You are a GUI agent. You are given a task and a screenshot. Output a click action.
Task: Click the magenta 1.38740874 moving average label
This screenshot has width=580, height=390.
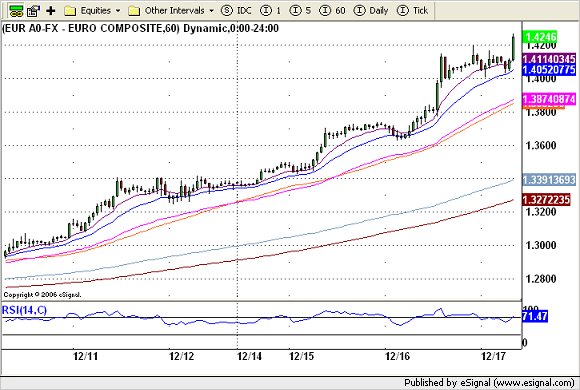pyautogui.click(x=549, y=99)
